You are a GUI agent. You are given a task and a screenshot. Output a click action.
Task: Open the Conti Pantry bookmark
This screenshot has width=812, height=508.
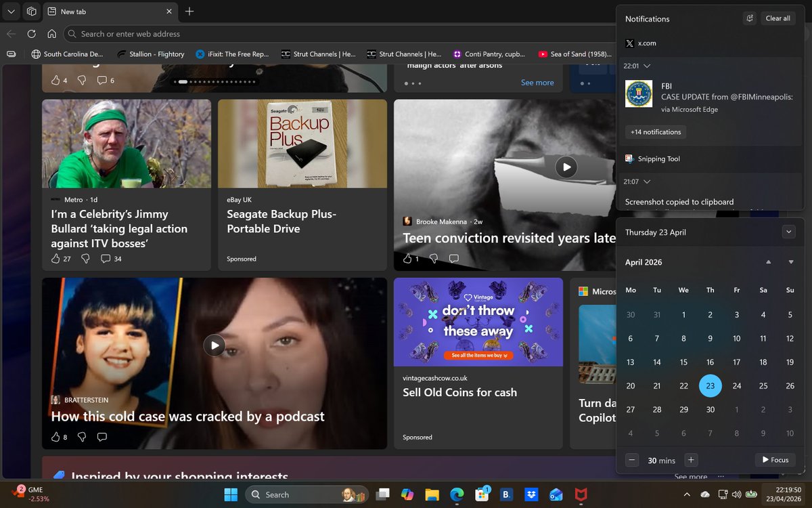point(490,54)
